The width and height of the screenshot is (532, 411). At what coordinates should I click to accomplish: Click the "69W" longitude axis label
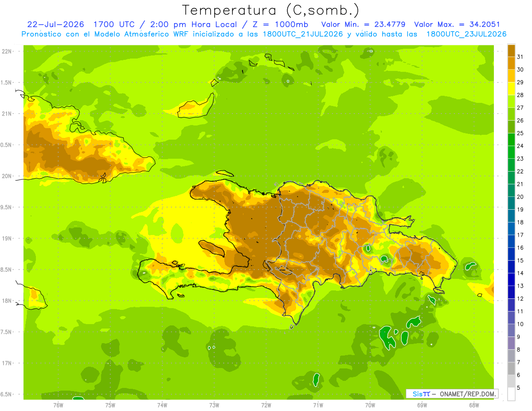click(x=422, y=405)
